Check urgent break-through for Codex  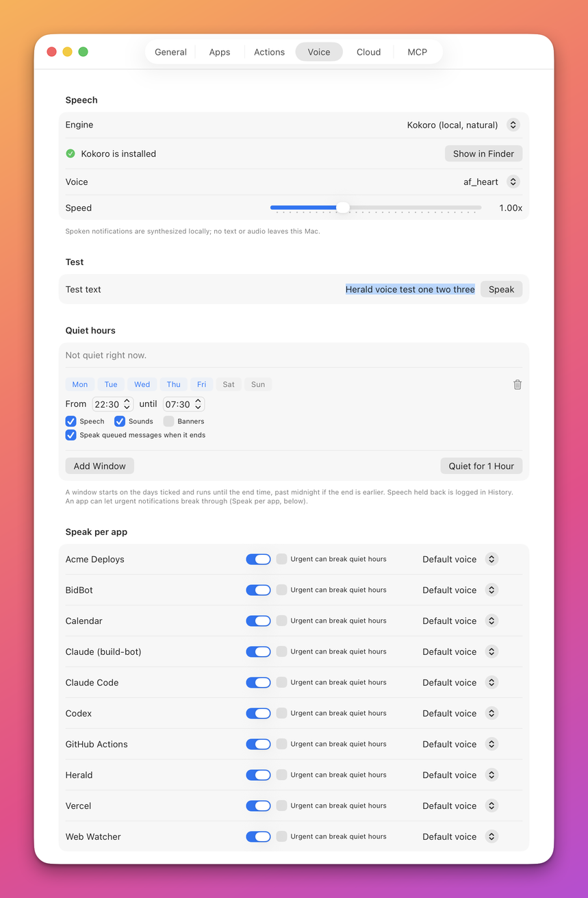click(x=281, y=713)
